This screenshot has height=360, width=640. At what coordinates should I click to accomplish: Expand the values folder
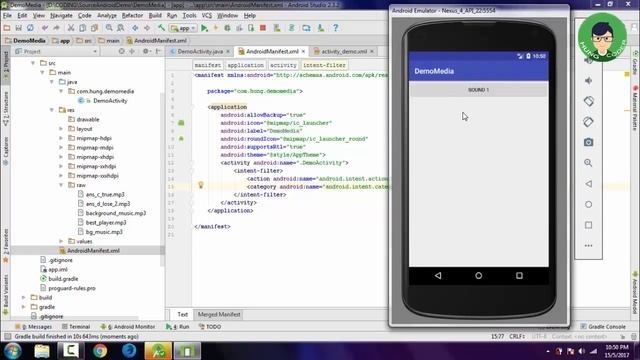click(61, 242)
